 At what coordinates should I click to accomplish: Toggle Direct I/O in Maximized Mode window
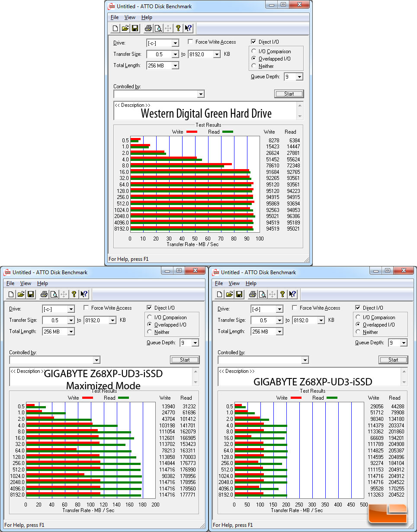click(150, 308)
